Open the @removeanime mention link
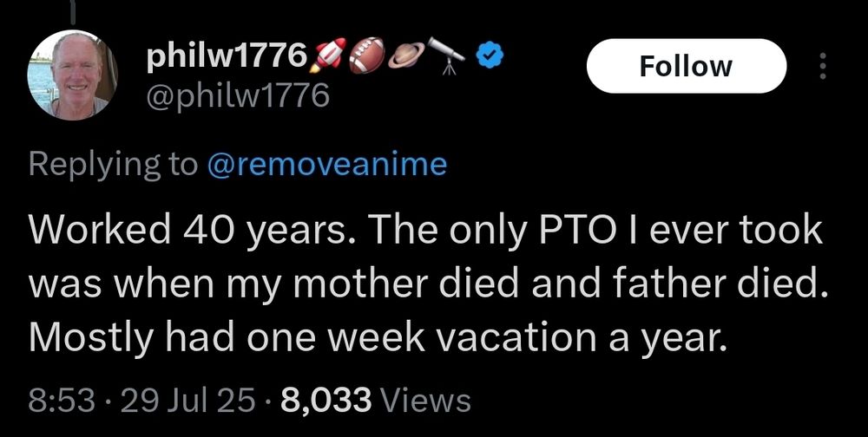868x437 pixels. [x=326, y=165]
